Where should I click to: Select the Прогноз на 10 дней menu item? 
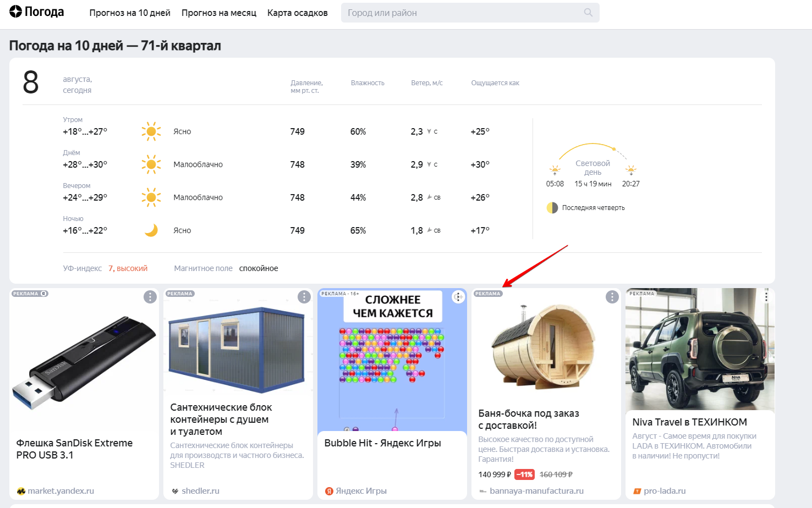coord(130,13)
